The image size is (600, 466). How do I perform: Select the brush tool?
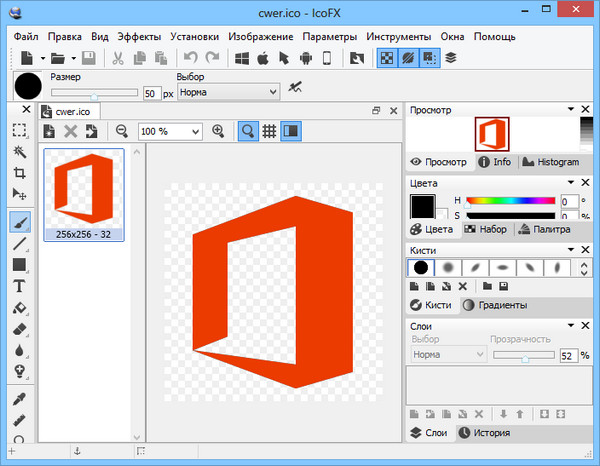click(x=20, y=222)
